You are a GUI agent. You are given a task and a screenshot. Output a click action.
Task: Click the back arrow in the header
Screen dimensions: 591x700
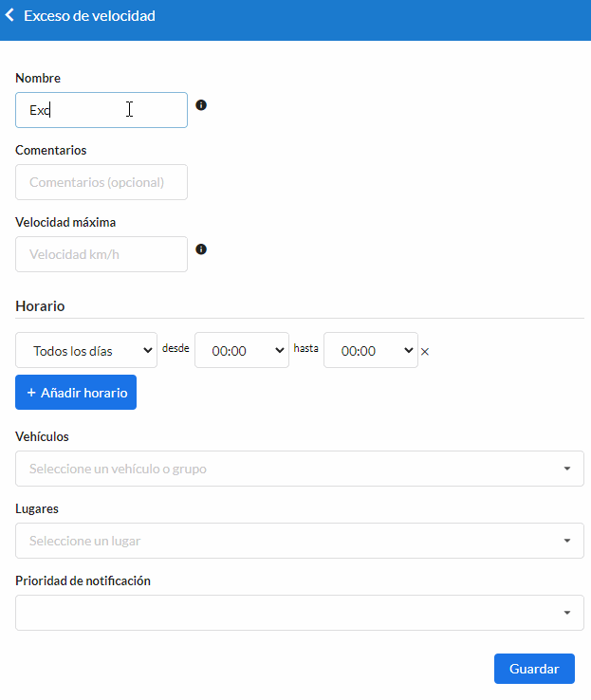(x=10, y=16)
